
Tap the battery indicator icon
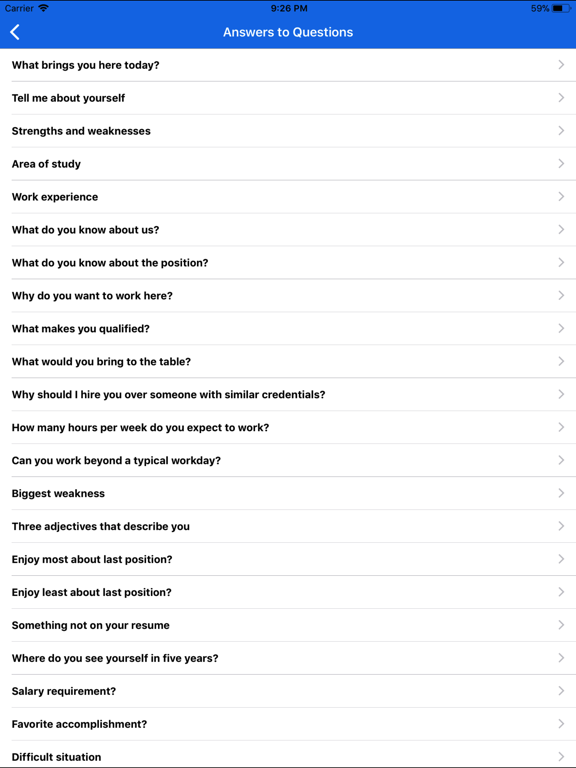(561, 8)
